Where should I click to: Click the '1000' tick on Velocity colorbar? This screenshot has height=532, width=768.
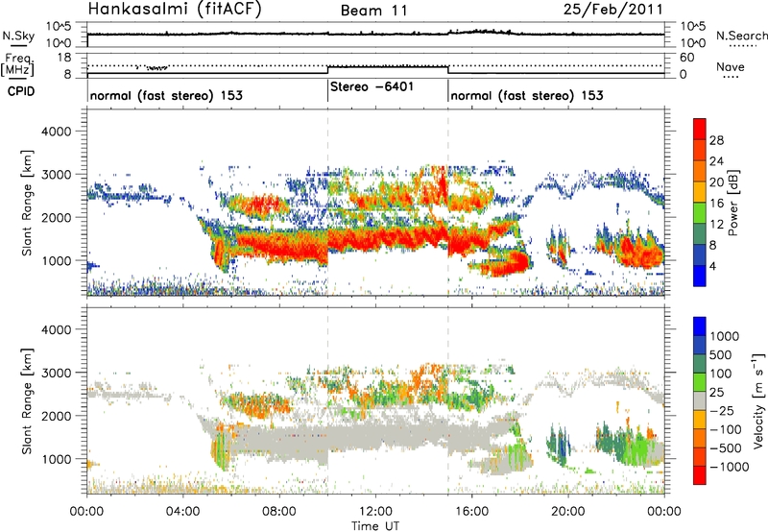725,336
